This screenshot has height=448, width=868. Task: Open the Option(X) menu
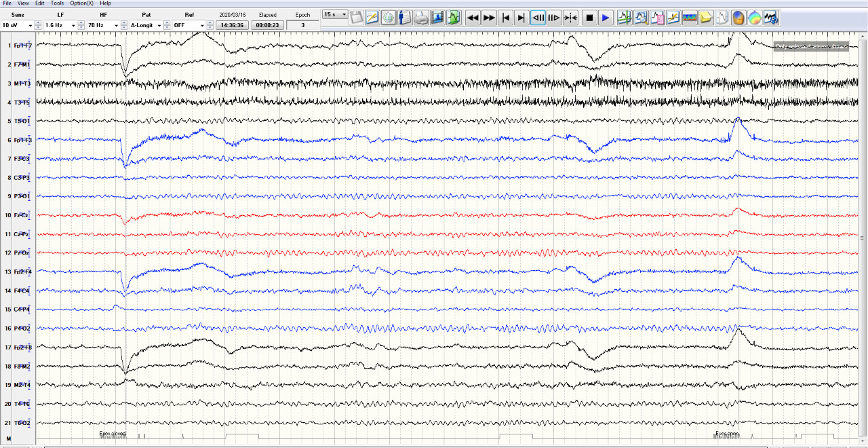click(81, 3)
